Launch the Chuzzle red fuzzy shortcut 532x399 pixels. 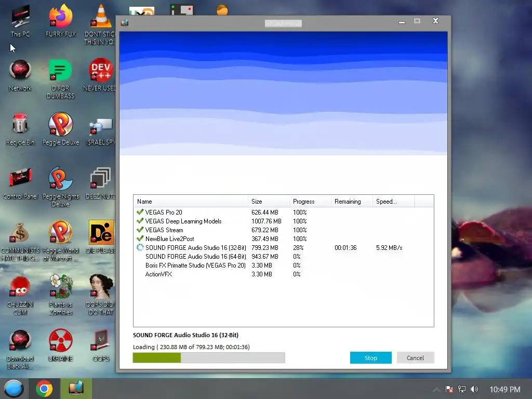[20, 295]
